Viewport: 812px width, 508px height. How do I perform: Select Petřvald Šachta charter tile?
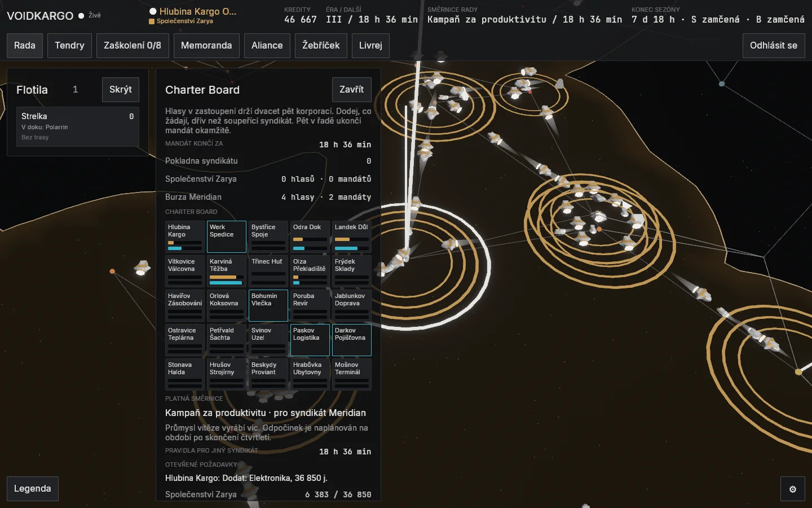[x=227, y=340]
